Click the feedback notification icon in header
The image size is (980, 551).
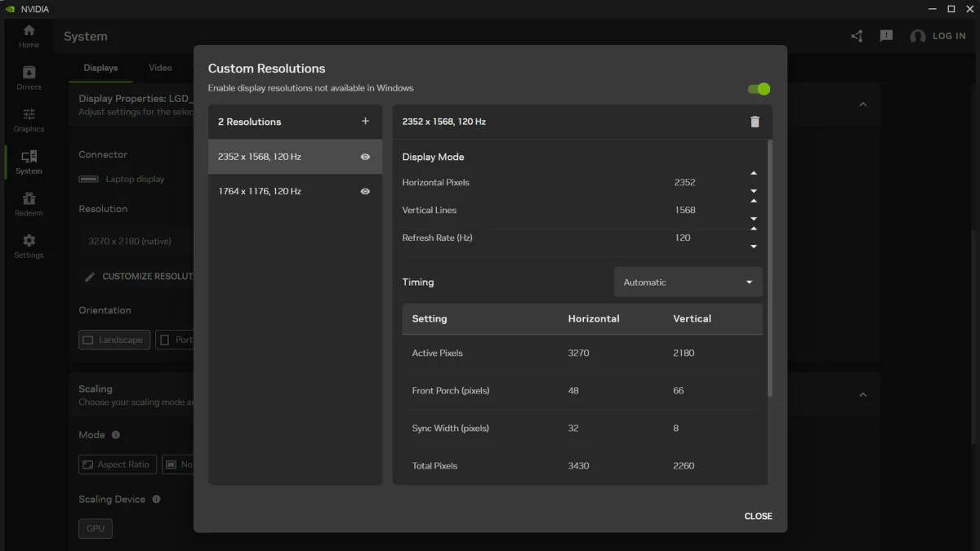pyautogui.click(x=886, y=36)
